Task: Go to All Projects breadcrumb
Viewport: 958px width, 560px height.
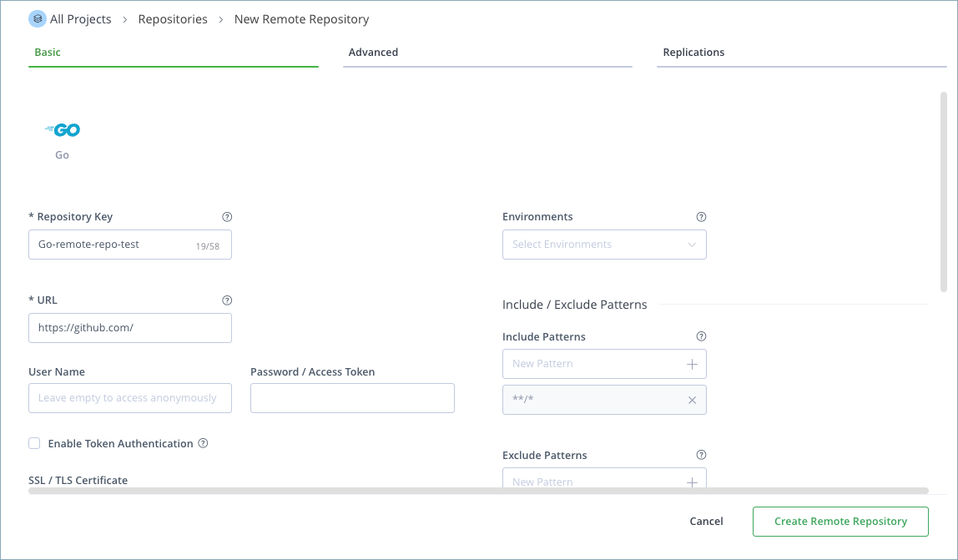Action: 81,19
